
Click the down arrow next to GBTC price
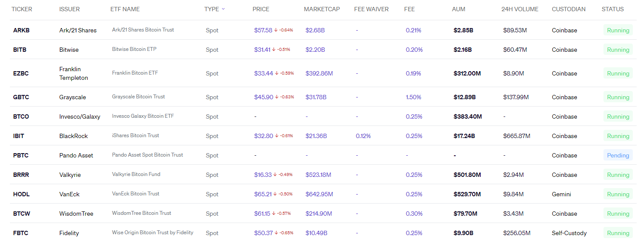click(277, 97)
